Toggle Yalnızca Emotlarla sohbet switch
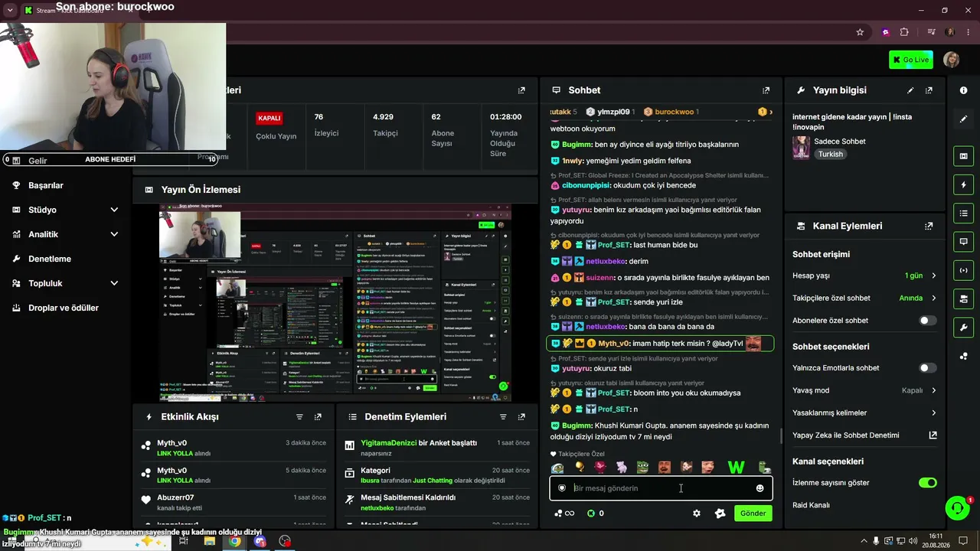This screenshot has height=551, width=980. 927,368
